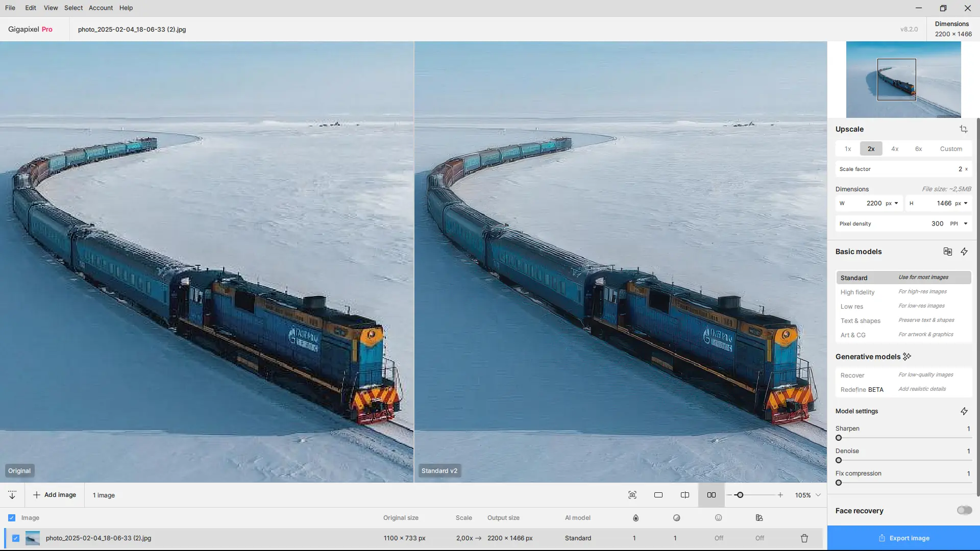Uncheck the photo file row checkbox
This screenshot has width=980, height=551.
tap(16, 538)
